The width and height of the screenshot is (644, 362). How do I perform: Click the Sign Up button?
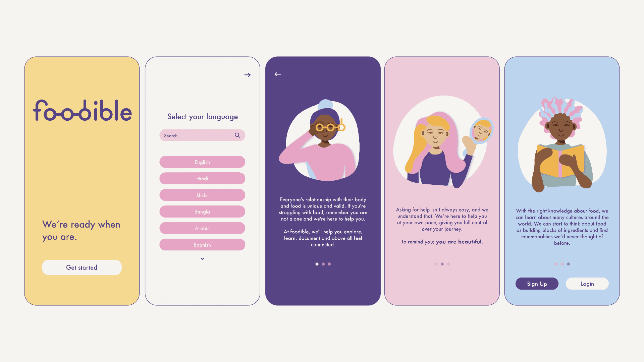(537, 283)
